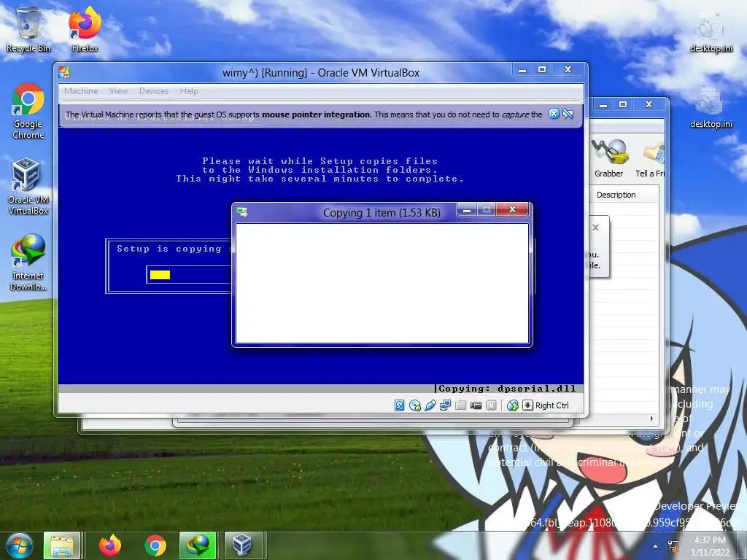Click the USB devices status icon
Screen dimensions: 747x560
tap(430, 405)
